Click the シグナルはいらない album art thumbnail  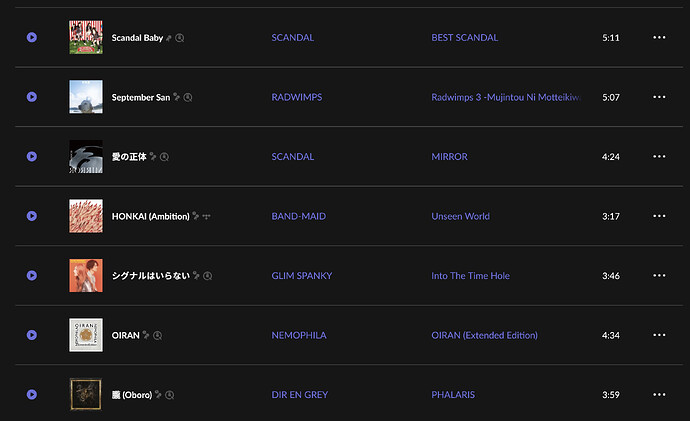point(86,276)
